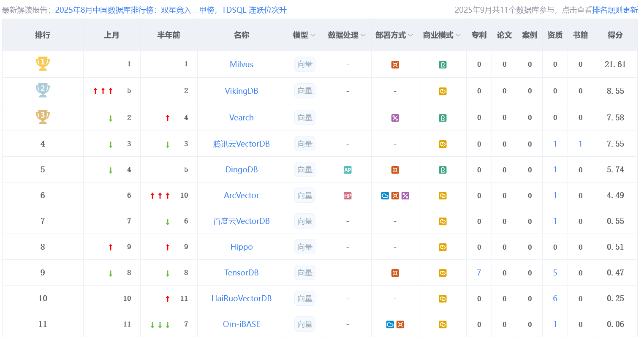This screenshot has width=644, height=343.
Task: Click the yellow business model icon for VikingDB
Action: pyautogui.click(x=443, y=91)
